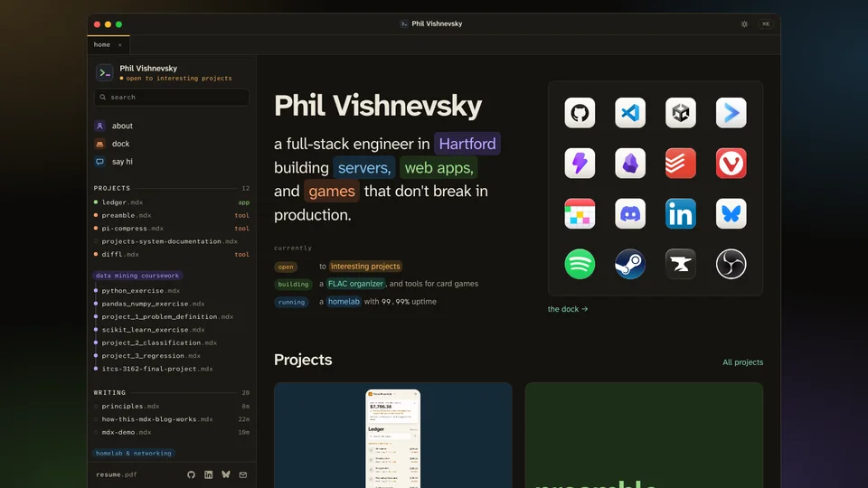Open the GitHub icon in the dock grid
Viewport: 868px width, 488px height.
click(580, 113)
